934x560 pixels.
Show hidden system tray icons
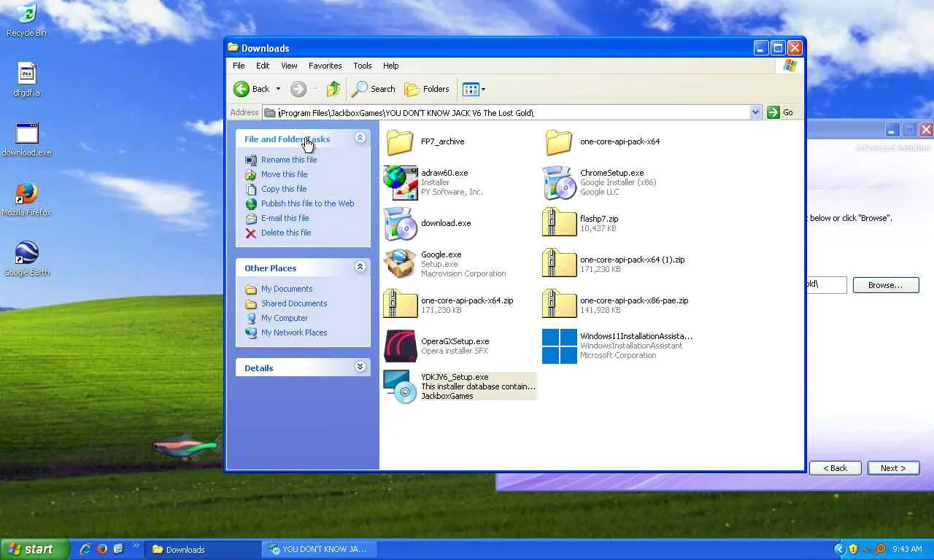pyautogui.click(x=839, y=549)
